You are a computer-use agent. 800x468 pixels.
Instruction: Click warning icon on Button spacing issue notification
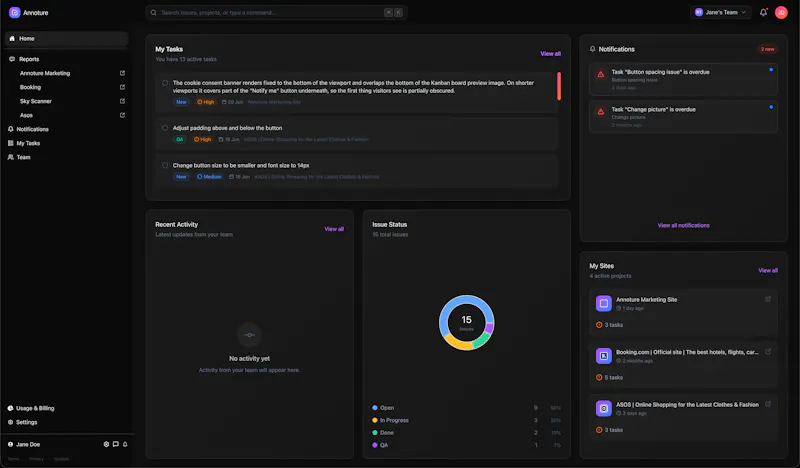601,74
